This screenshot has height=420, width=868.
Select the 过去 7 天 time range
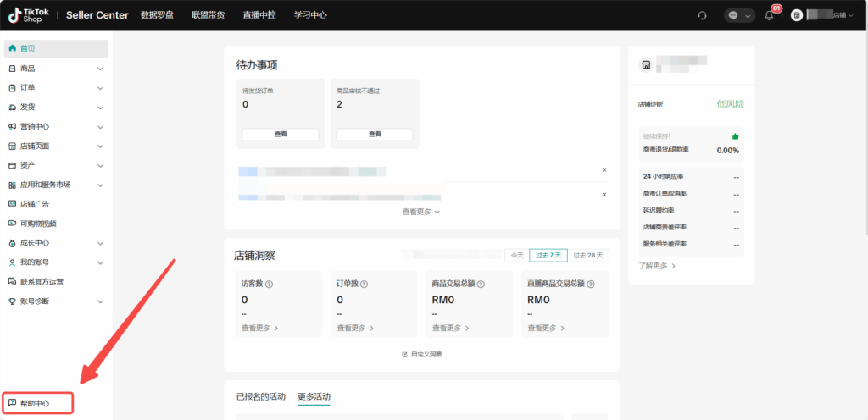[548, 256]
